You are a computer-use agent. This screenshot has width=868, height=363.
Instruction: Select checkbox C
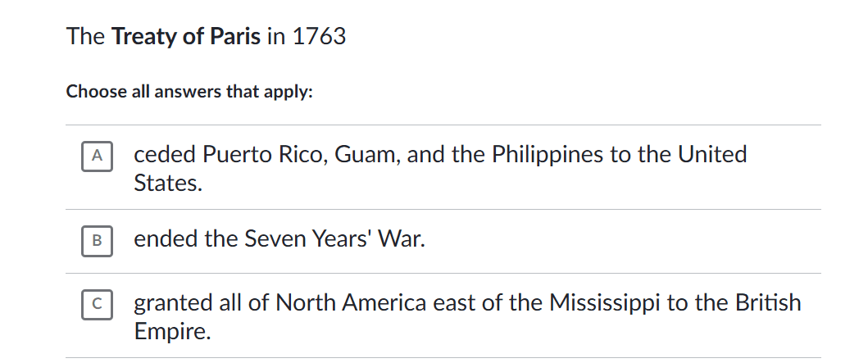(x=98, y=304)
